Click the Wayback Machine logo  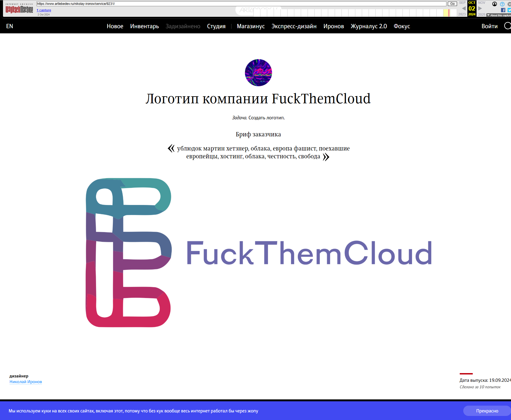[x=19, y=9]
